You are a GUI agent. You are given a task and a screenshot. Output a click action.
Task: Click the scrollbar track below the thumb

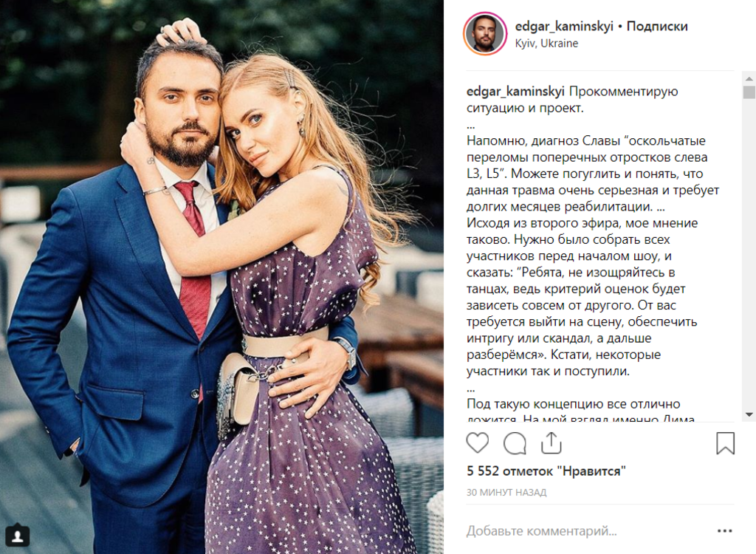[749, 254]
